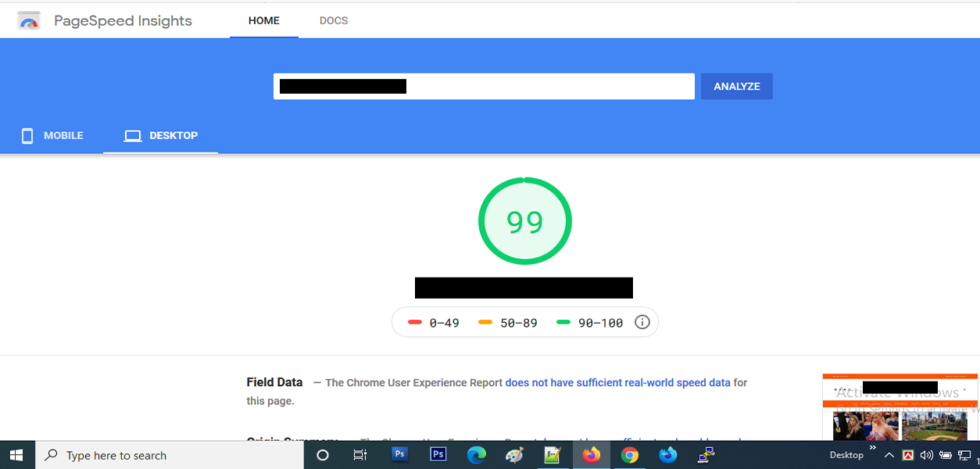Open the Task View icon
Screen dimensions: 980x469
click(359, 455)
